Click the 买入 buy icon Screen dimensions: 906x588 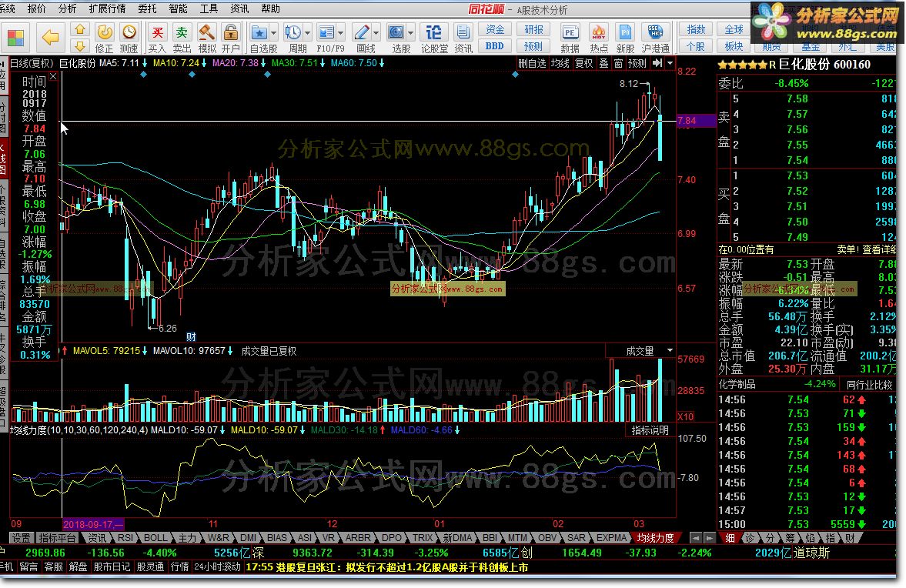coord(157,32)
